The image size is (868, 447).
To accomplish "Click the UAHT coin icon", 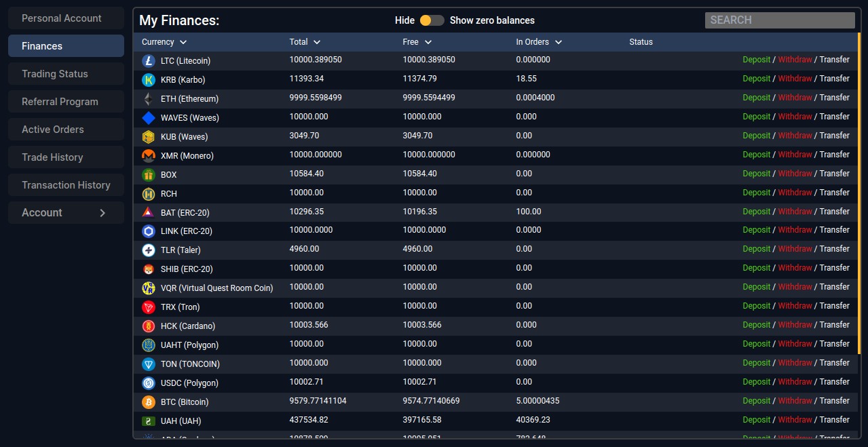I will (x=149, y=345).
